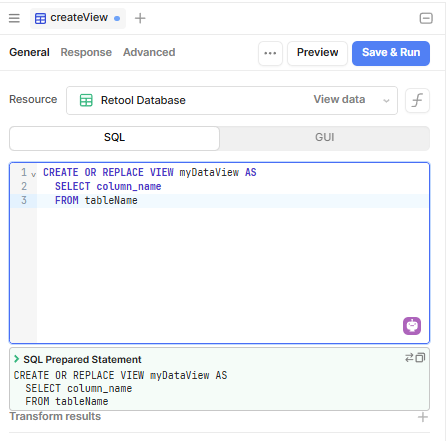Click the Save & Run button
This screenshot has width=446, height=441.
tap(391, 53)
